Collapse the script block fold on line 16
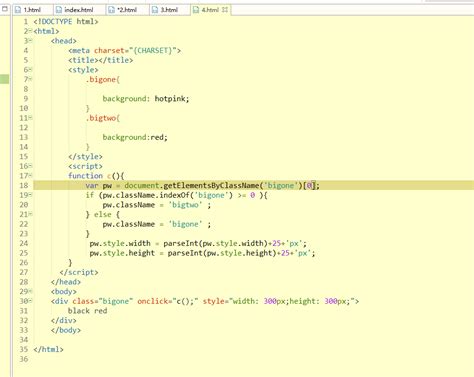 [30, 166]
